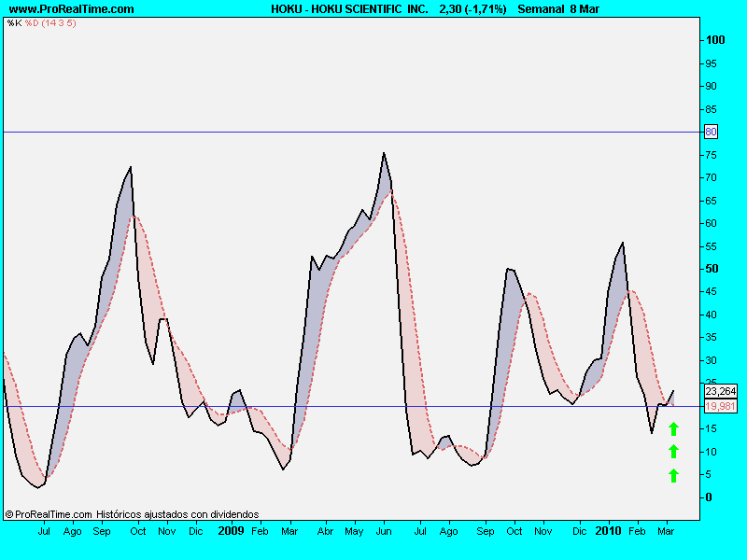Click the 95 value on the scale
The width and height of the screenshot is (747, 560).
tap(711, 63)
